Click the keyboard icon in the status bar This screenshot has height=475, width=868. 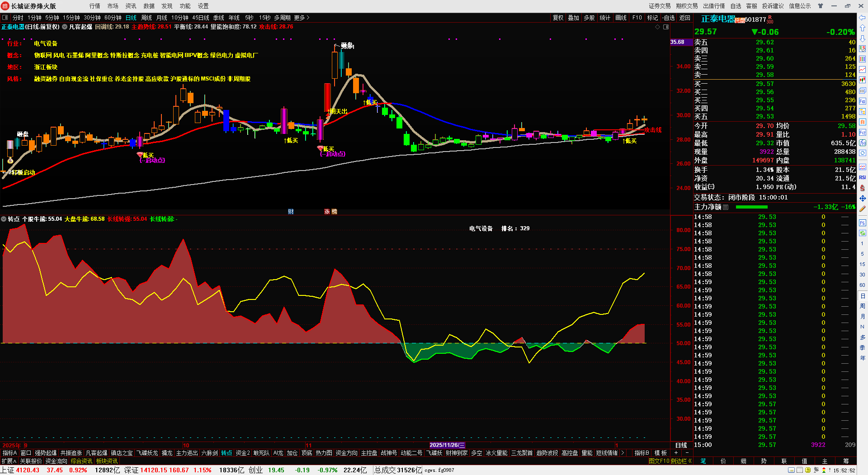(791, 470)
